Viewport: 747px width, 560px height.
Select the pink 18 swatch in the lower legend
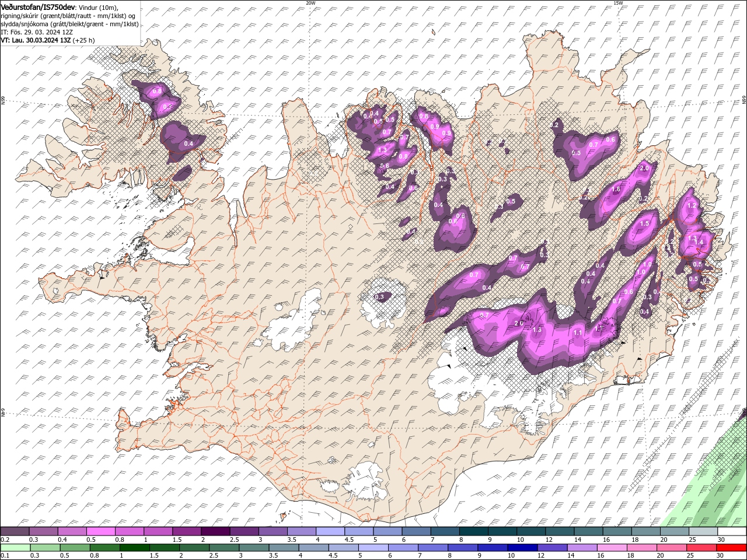click(642, 548)
